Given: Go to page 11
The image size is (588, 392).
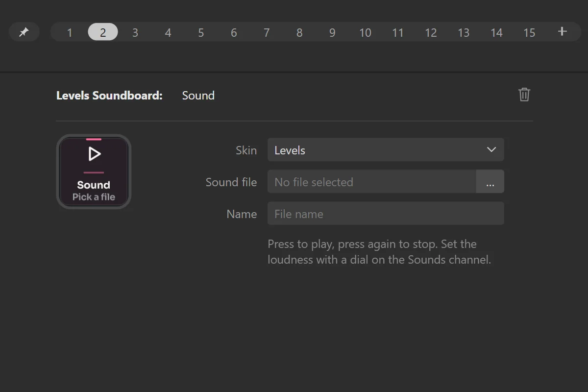Looking at the screenshot, I should point(398,32).
